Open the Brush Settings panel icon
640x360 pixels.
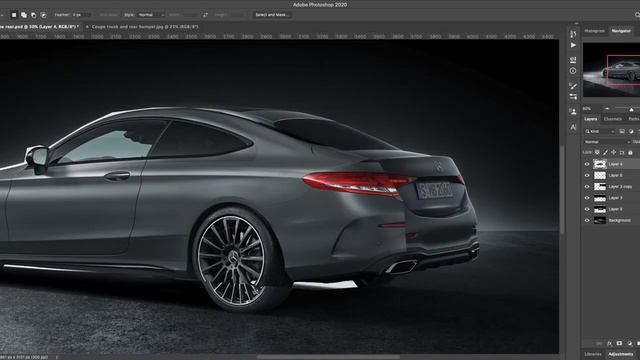pyautogui.click(x=573, y=97)
